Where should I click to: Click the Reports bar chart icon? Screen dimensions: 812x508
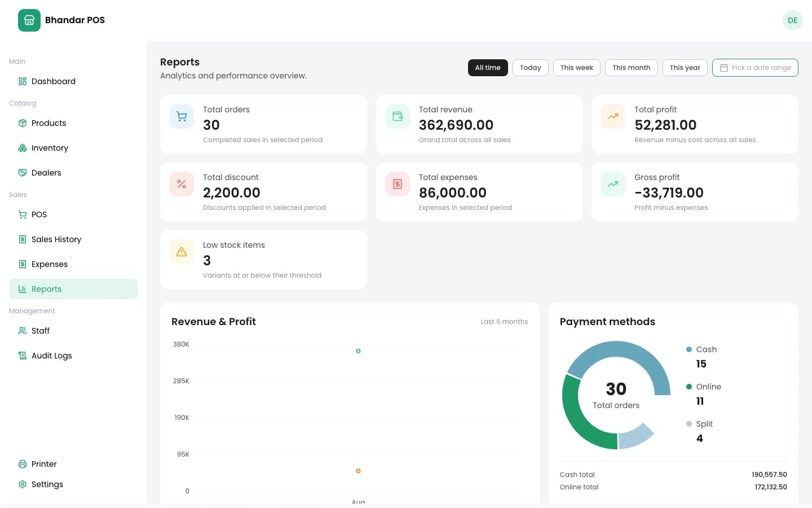(x=23, y=289)
